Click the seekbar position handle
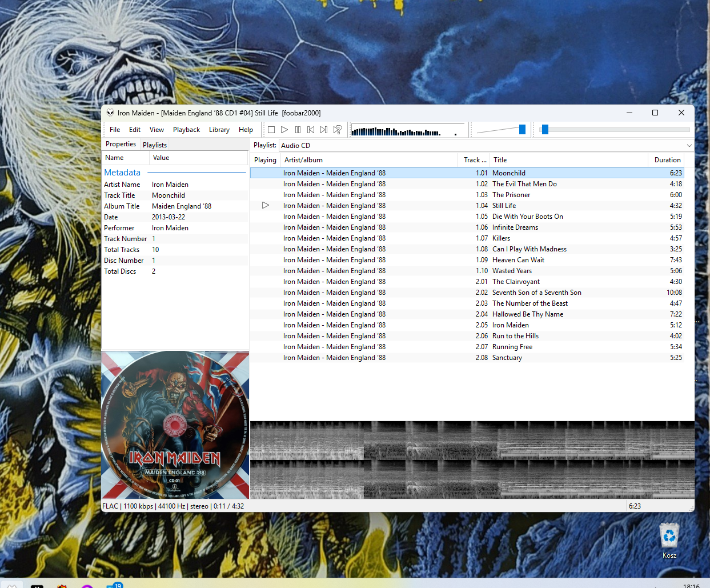 pyautogui.click(x=545, y=130)
